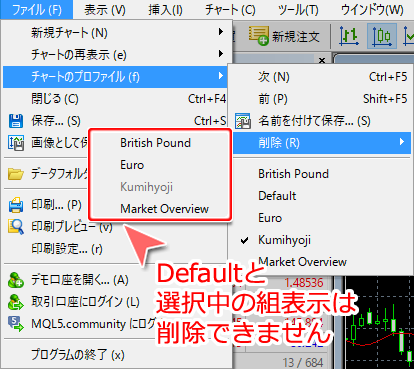Expand the チャートの再表示 (e) submenu
414x369 pixels.
coord(115,55)
